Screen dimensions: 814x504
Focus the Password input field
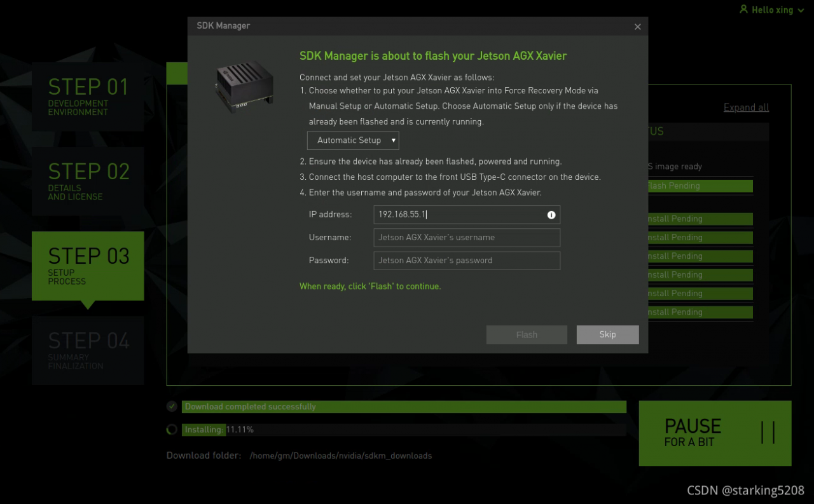pos(467,261)
